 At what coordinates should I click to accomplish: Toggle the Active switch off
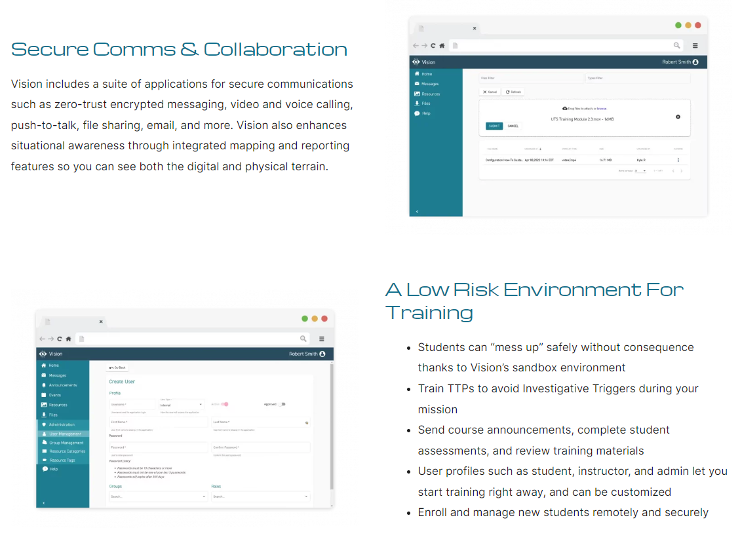coord(225,404)
